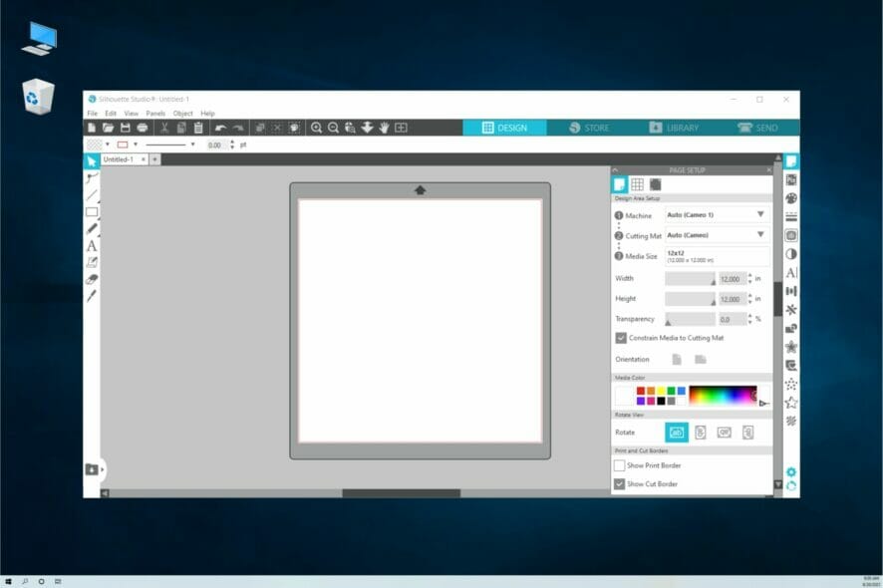The width and height of the screenshot is (883, 588).
Task: Open the line style dropdown arrow
Action: (x=192, y=145)
